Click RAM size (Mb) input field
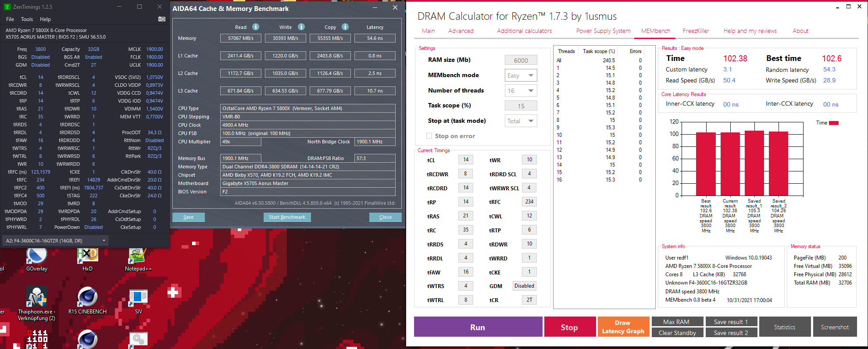The image size is (868, 349). click(521, 60)
